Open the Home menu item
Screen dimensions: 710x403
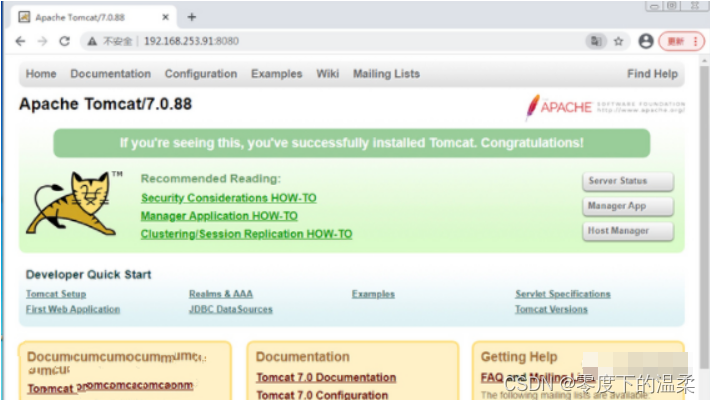click(41, 74)
